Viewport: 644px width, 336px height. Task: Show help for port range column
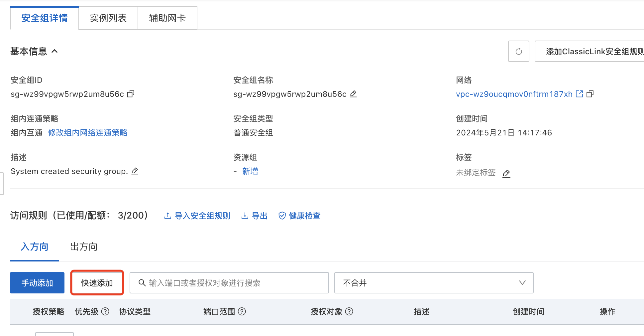[242, 312]
